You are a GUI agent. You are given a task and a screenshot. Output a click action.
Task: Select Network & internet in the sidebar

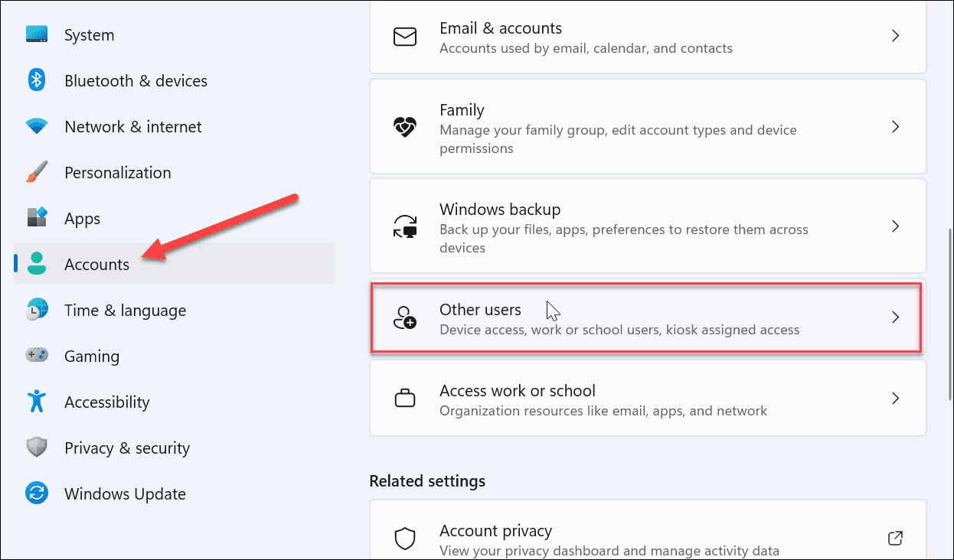point(132,126)
